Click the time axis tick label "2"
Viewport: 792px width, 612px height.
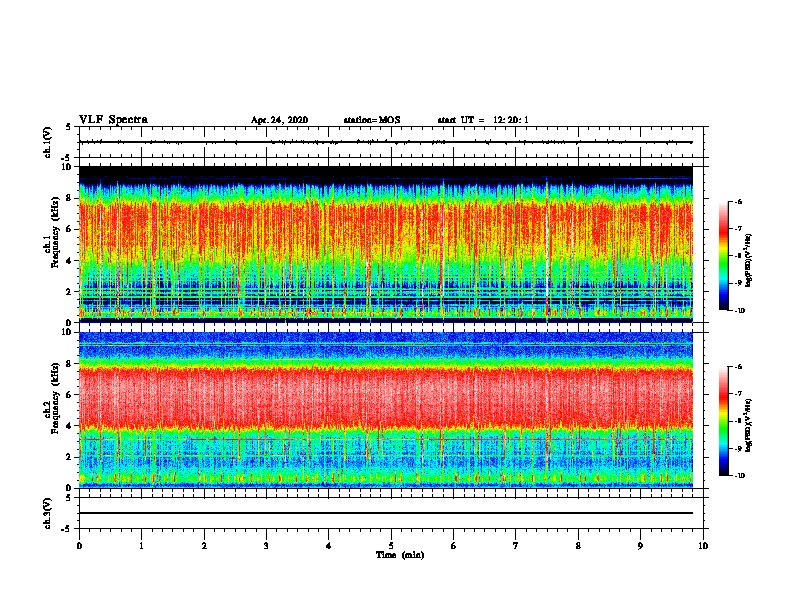[204, 546]
